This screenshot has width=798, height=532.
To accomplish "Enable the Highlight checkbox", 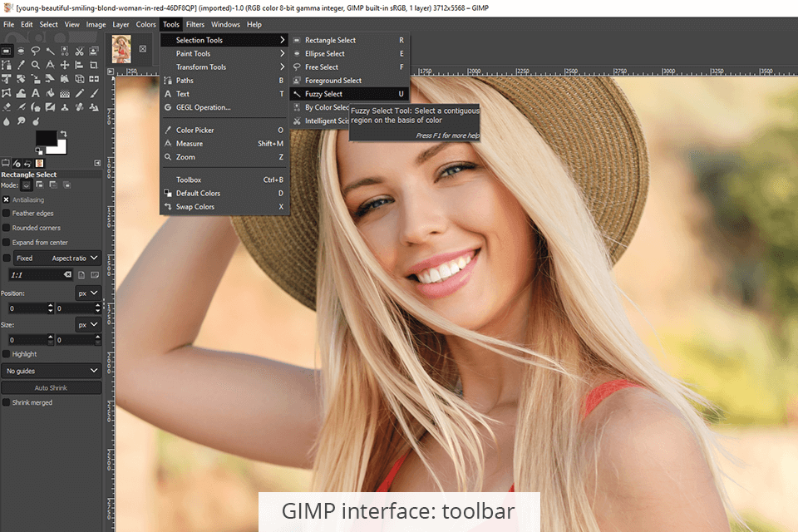I will (6, 354).
